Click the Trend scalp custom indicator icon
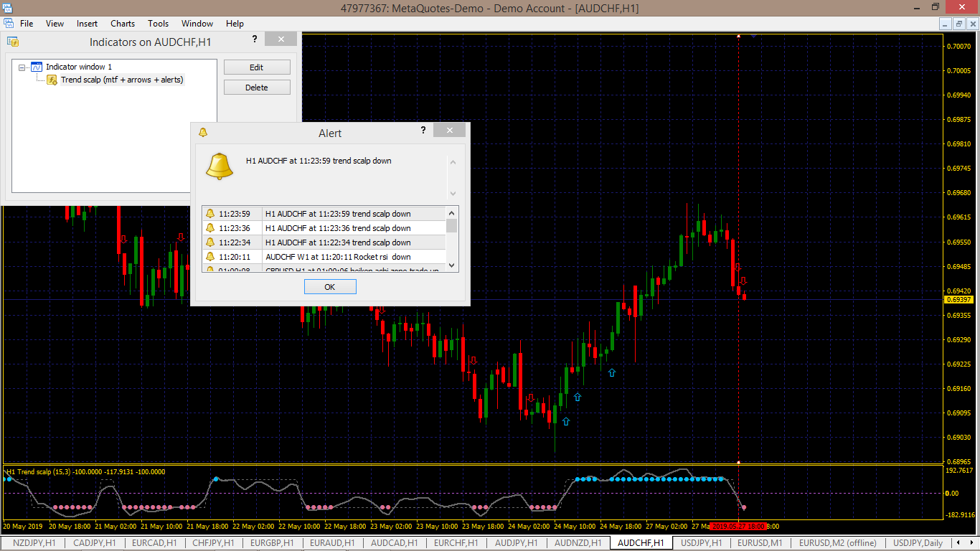This screenshot has height=551, width=980. [x=52, y=80]
